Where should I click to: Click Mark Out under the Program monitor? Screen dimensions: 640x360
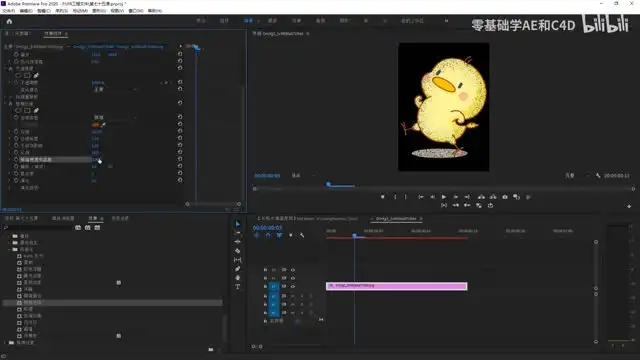click(x=405, y=197)
